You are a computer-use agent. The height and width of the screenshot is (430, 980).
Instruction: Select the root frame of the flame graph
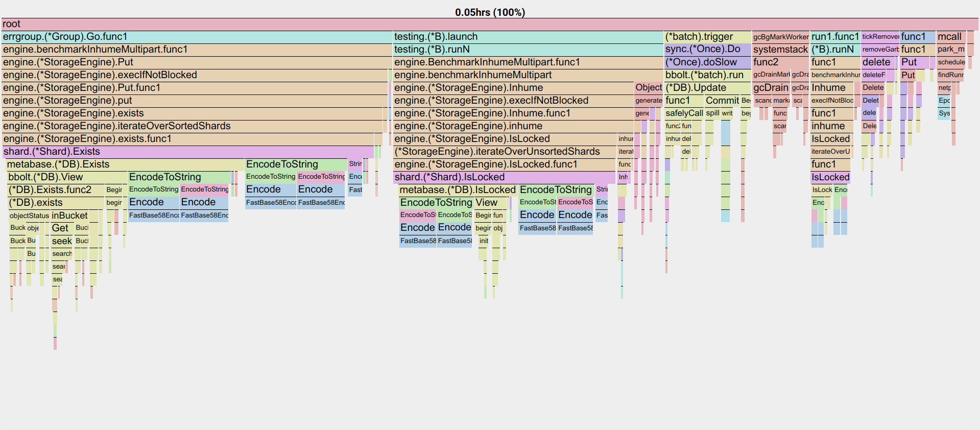pyautogui.click(x=490, y=24)
